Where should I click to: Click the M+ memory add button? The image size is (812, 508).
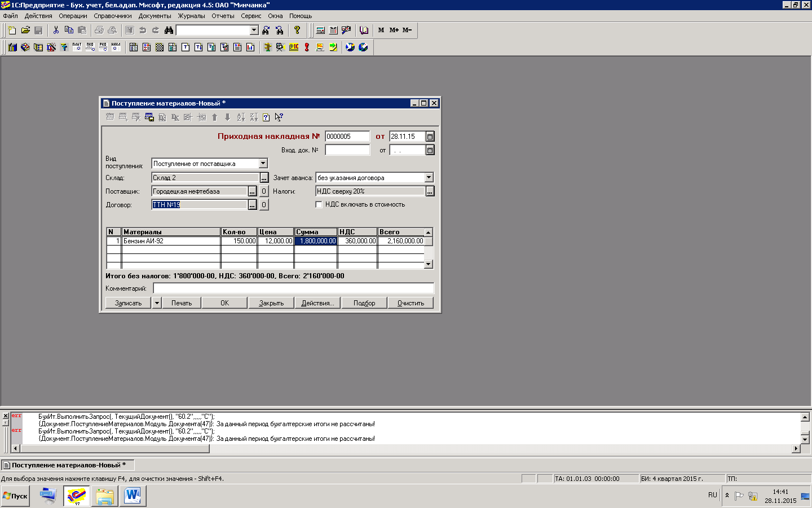tap(394, 30)
